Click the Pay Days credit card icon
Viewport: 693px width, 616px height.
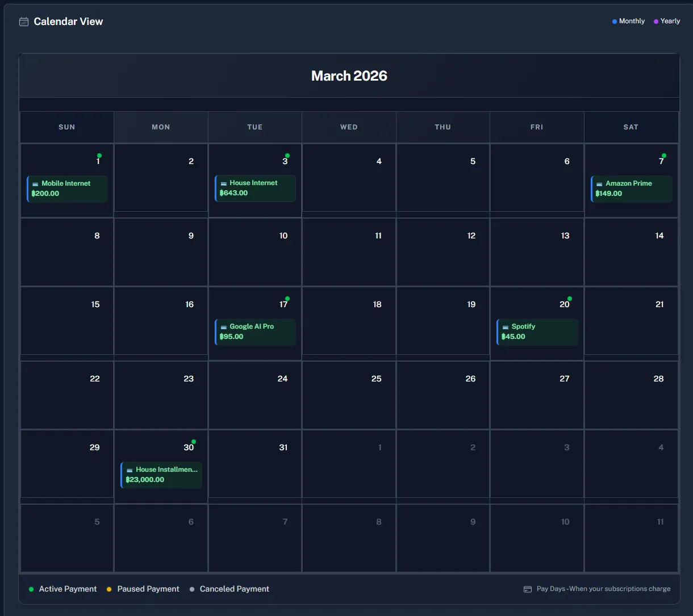coord(528,589)
